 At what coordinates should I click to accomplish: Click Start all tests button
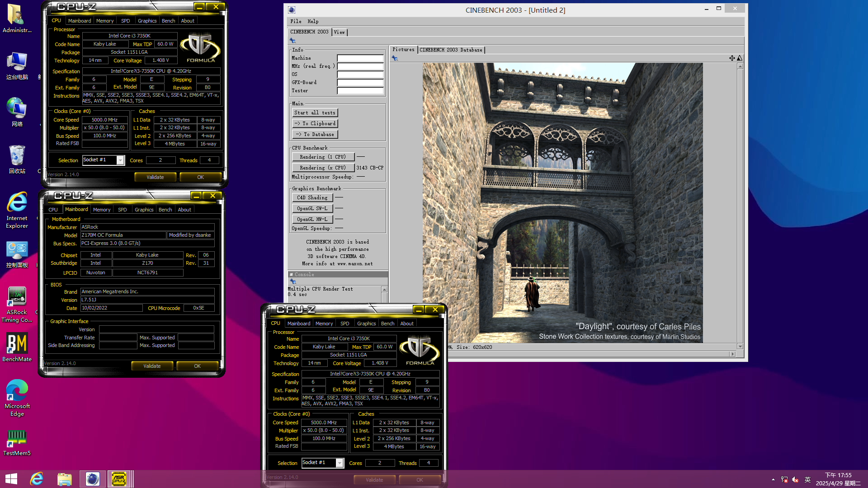pos(315,113)
